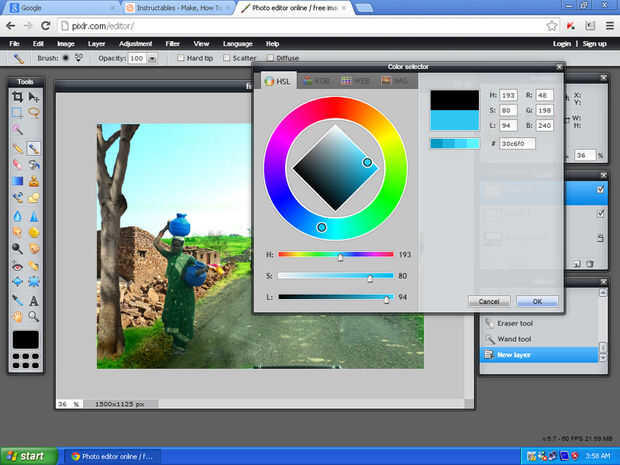Select the Brush tool in Tools panel
The image size is (620, 465).
point(34,148)
